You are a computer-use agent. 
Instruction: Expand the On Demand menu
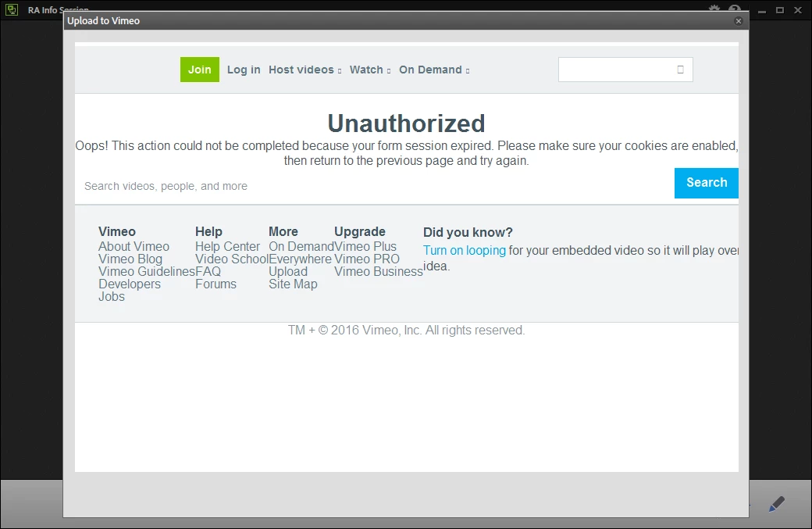click(x=434, y=70)
